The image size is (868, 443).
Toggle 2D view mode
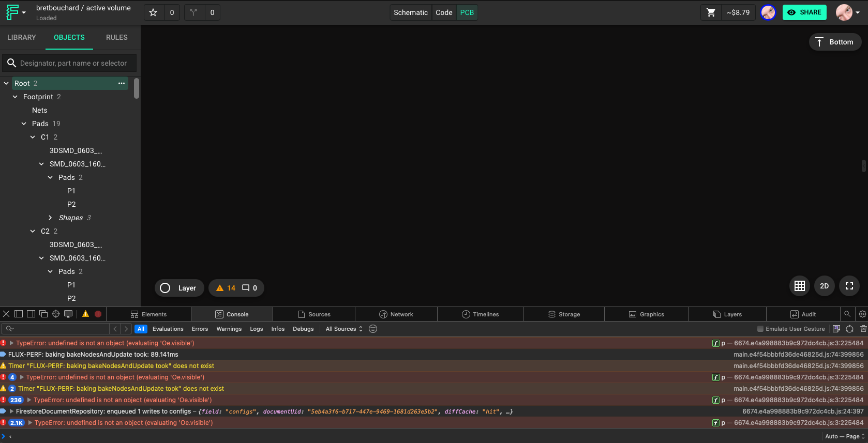(825, 286)
